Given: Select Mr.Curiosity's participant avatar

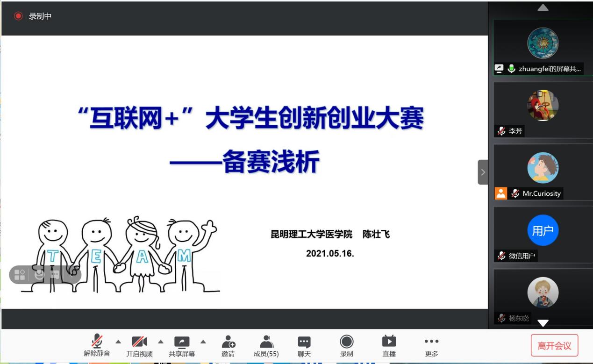Looking at the screenshot, I should [x=543, y=167].
